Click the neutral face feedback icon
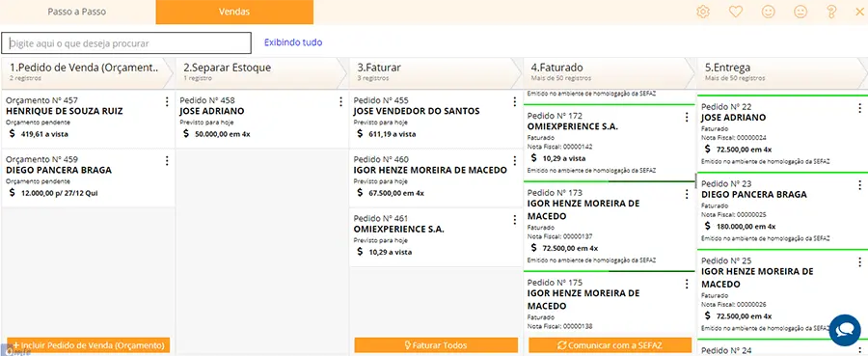 point(800,12)
